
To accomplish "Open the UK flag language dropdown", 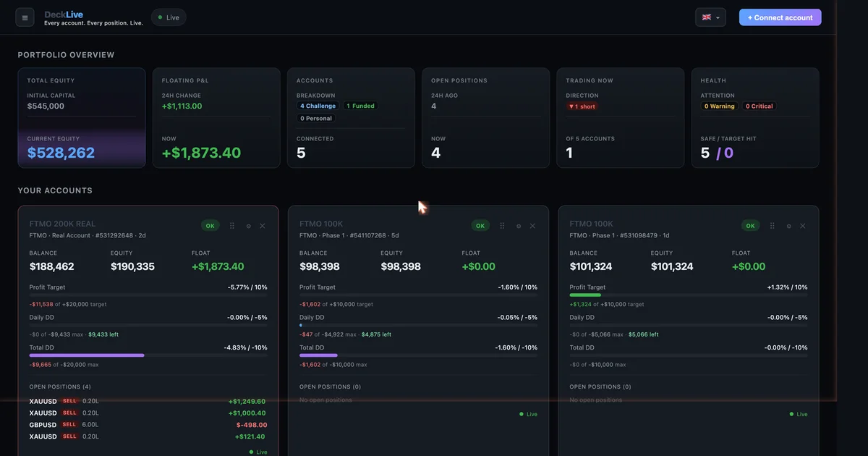I will coord(711,17).
